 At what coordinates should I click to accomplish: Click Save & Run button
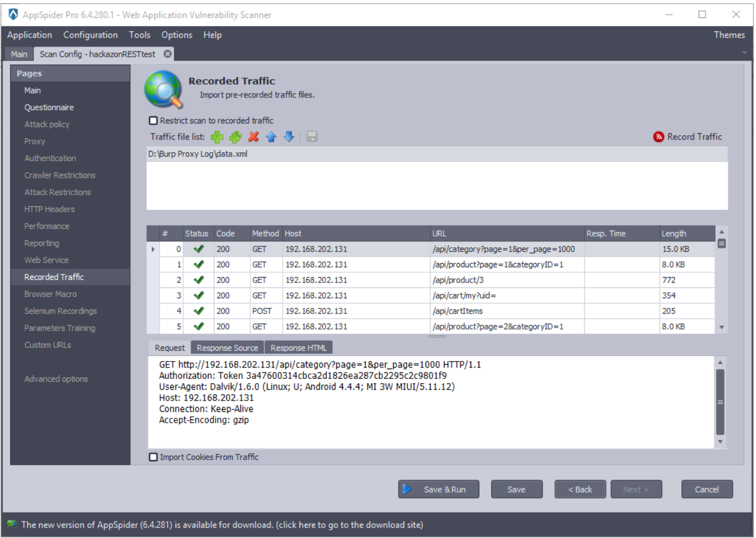point(439,489)
